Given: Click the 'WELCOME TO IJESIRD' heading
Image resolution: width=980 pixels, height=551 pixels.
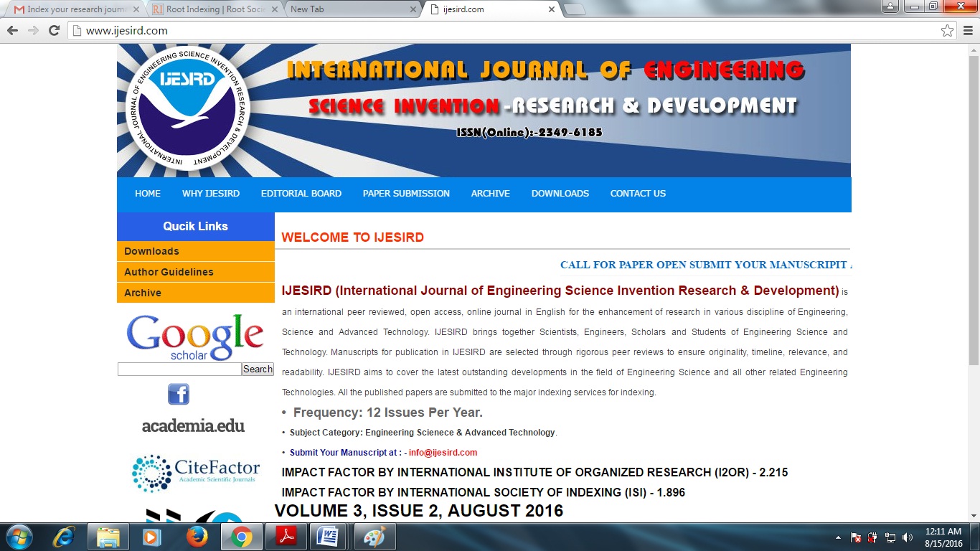Looking at the screenshot, I should 352,237.
